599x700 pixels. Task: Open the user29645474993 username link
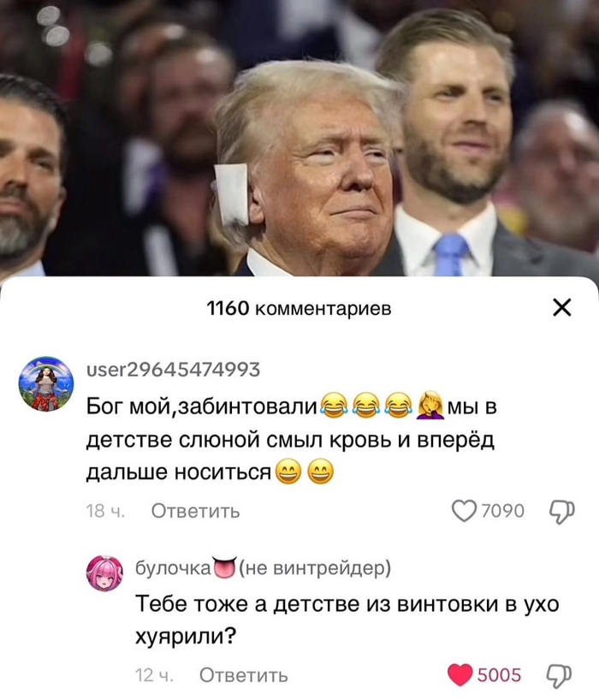(173, 370)
